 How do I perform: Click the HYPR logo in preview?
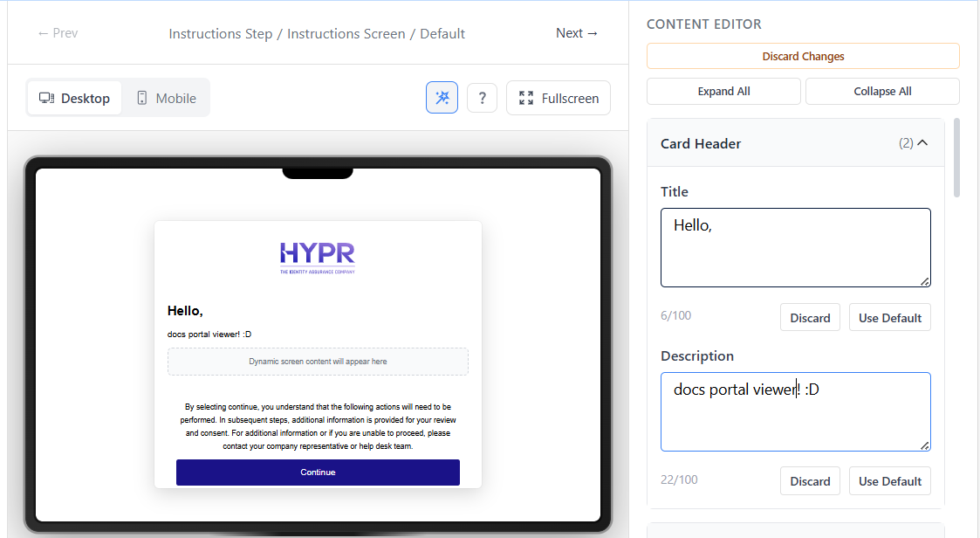coord(318,257)
